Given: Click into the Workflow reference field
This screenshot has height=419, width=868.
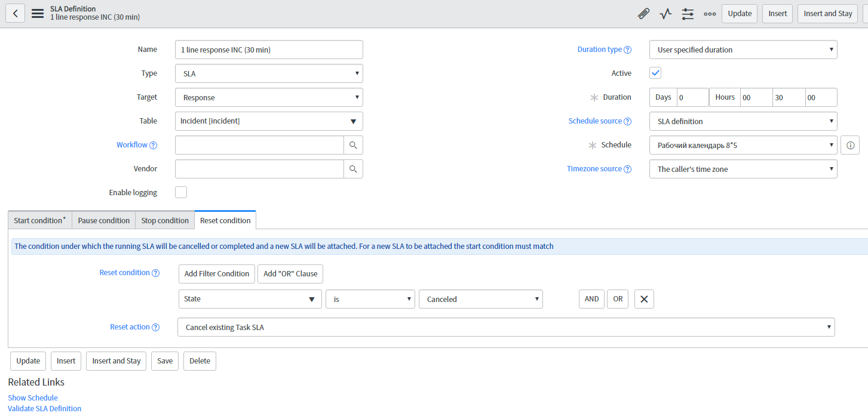Looking at the screenshot, I should (x=259, y=145).
